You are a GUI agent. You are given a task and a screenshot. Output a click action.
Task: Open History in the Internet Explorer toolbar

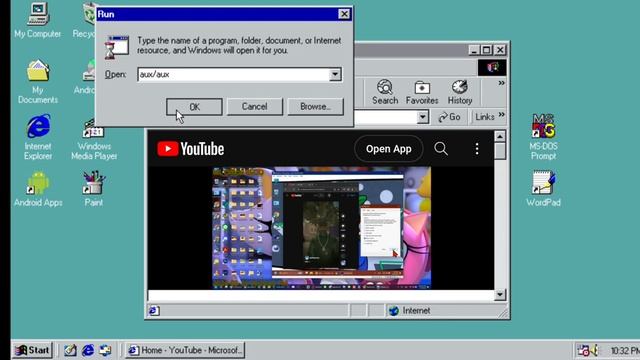460,92
